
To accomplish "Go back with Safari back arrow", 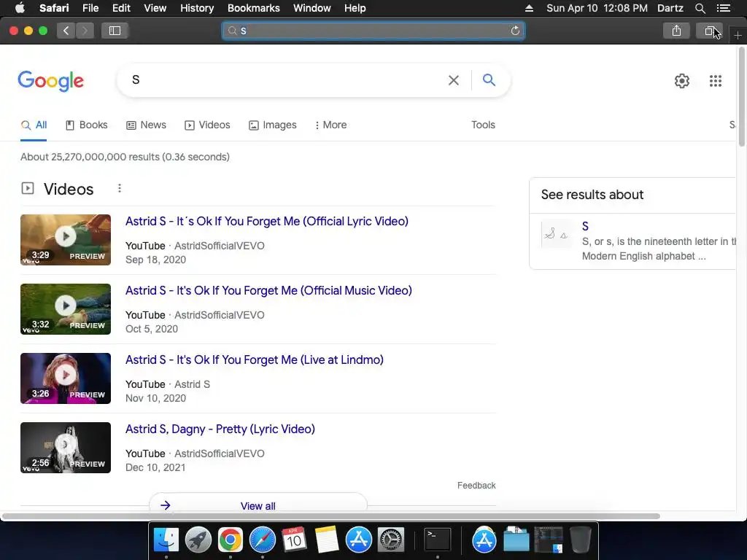I will (x=66, y=31).
